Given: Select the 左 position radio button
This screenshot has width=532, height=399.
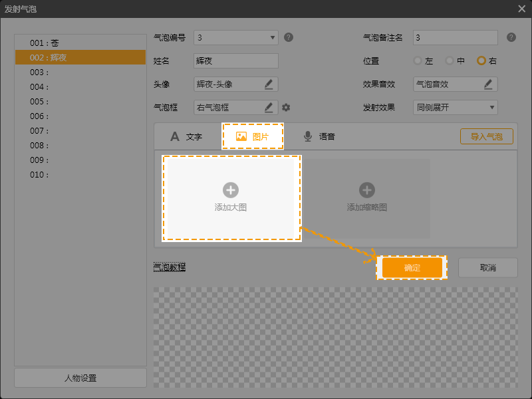Looking at the screenshot, I should click(418, 61).
